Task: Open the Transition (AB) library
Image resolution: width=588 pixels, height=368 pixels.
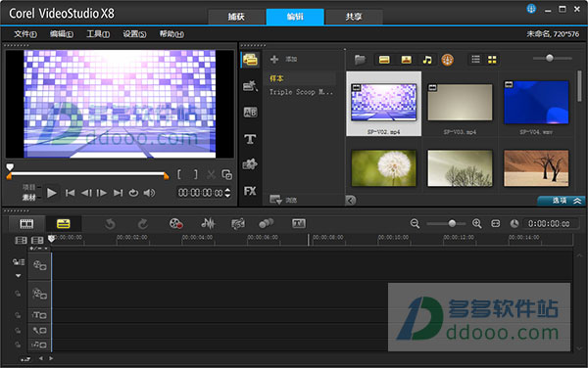Action: point(250,112)
